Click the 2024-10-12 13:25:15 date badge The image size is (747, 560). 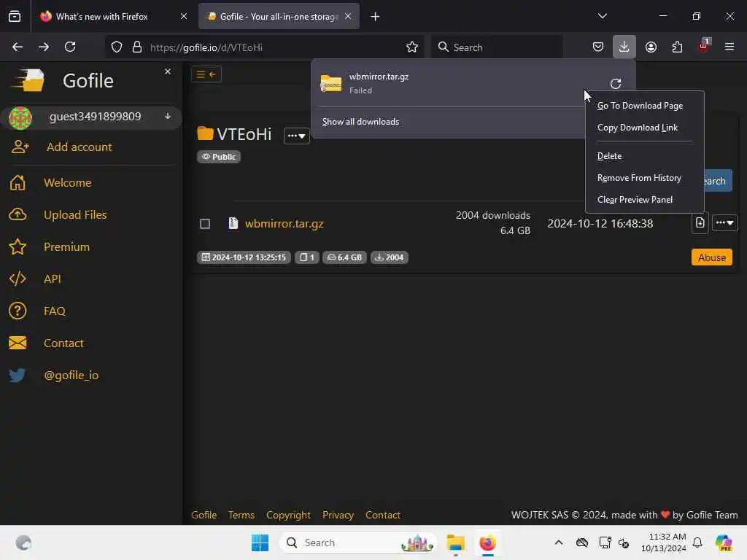[244, 257]
